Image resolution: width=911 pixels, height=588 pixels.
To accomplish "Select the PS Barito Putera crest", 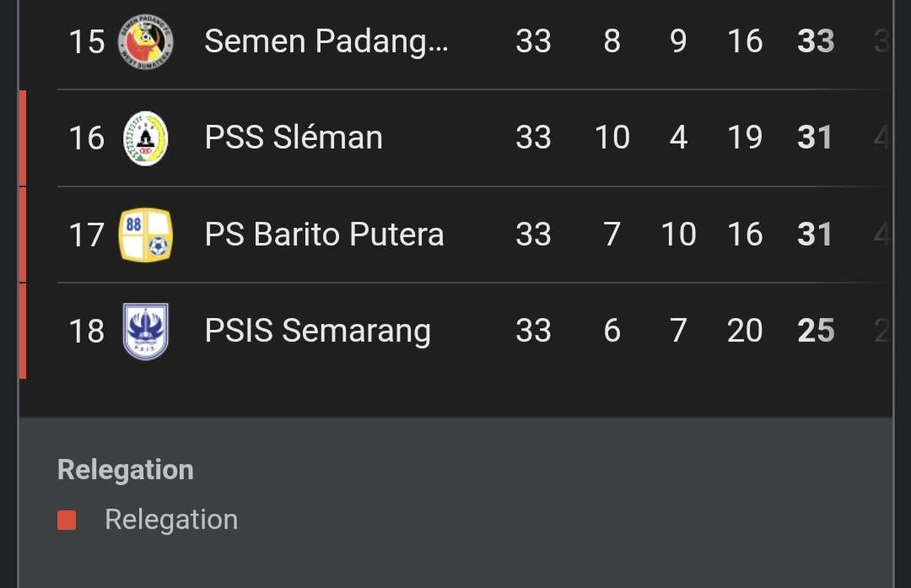I will tap(145, 234).
